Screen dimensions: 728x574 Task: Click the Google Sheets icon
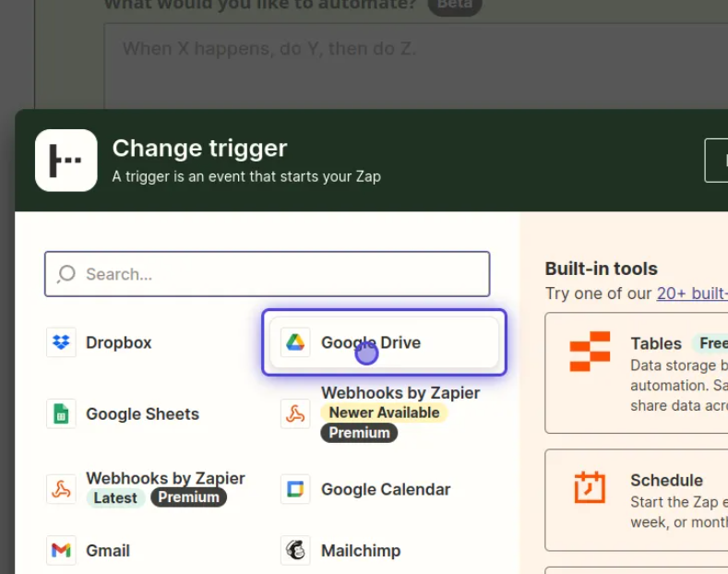click(61, 413)
